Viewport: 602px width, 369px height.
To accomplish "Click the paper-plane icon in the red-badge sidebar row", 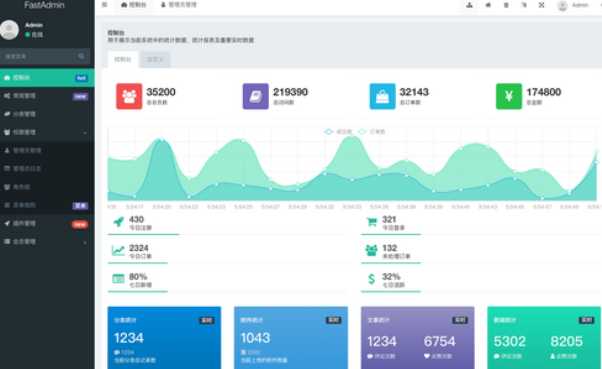I will pyautogui.click(x=7, y=223).
